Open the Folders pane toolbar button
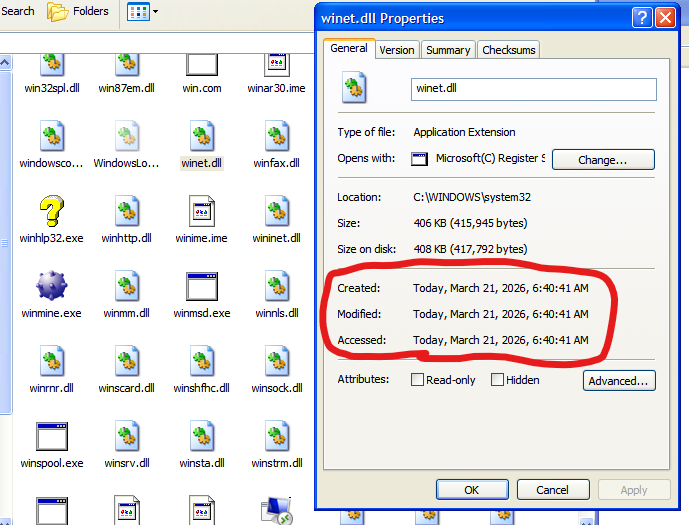The image size is (689, 525). tap(78, 12)
